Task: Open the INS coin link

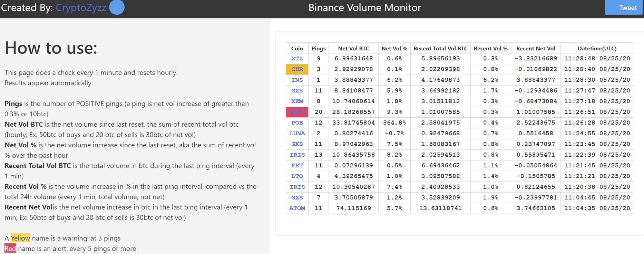Action: tap(297, 80)
